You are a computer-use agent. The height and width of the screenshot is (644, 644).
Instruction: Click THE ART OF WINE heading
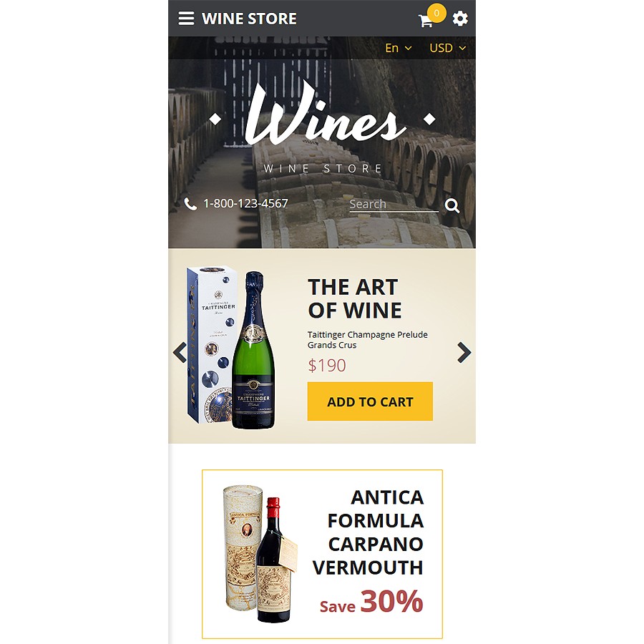(x=354, y=298)
